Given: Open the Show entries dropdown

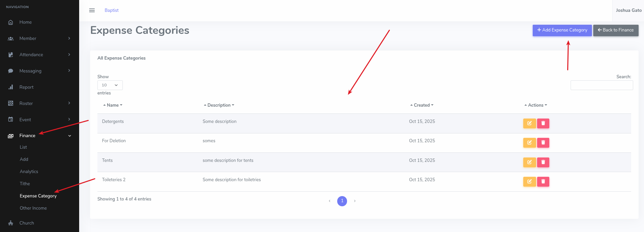Looking at the screenshot, I should tap(110, 85).
